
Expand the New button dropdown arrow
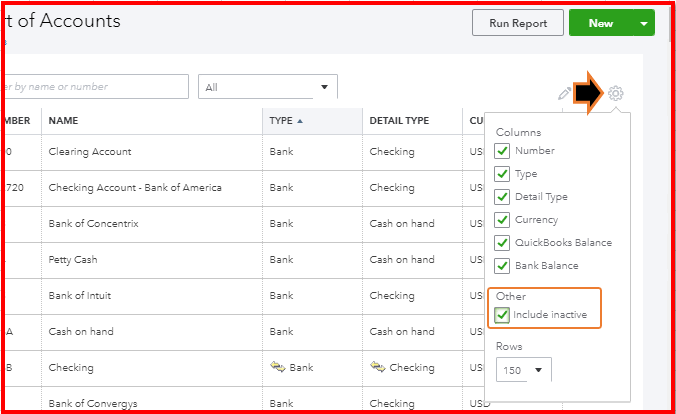point(644,23)
